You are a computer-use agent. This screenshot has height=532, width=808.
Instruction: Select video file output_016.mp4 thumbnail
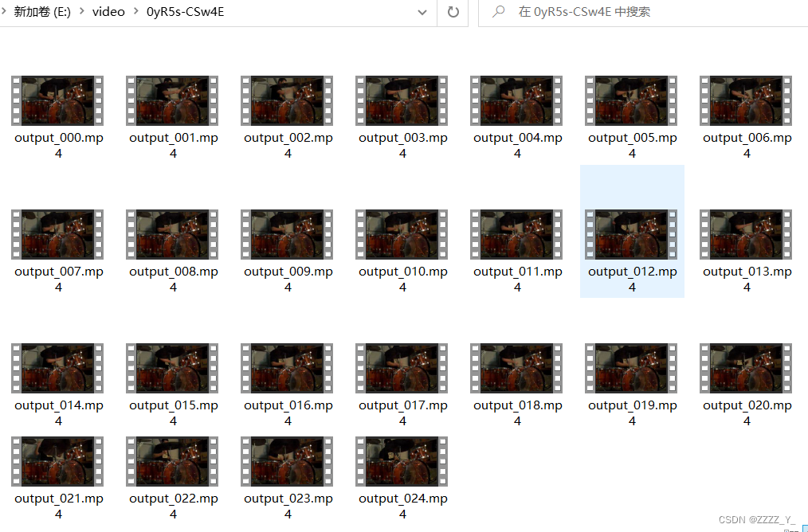click(287, 368)
